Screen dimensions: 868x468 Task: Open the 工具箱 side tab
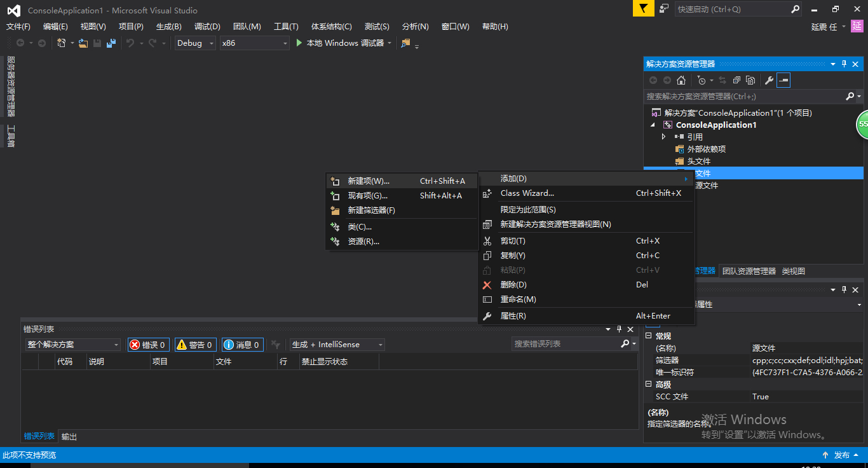click(10, 136)
